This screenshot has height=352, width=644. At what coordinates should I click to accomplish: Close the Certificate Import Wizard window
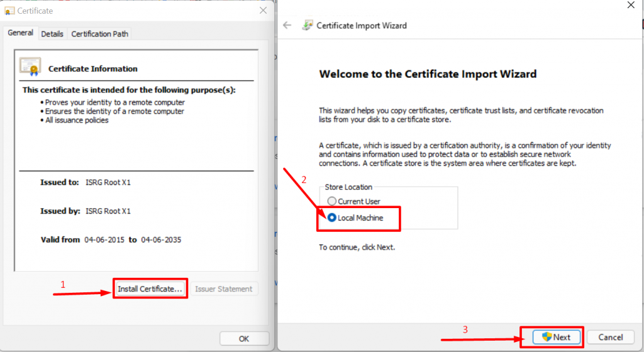[x=630, y=5]
